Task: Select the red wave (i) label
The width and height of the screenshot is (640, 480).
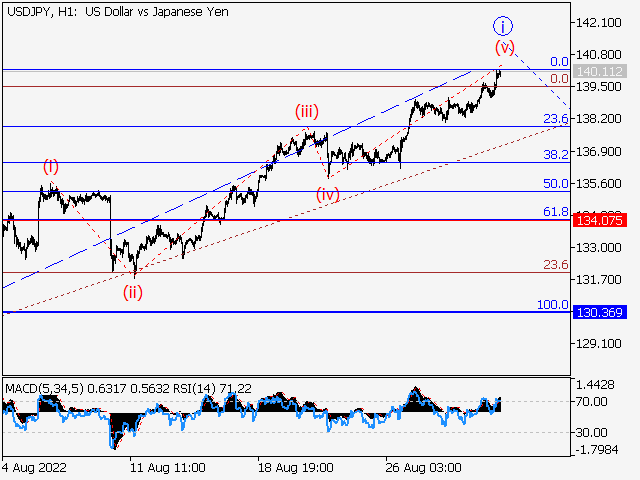Action: coord(51,167)
